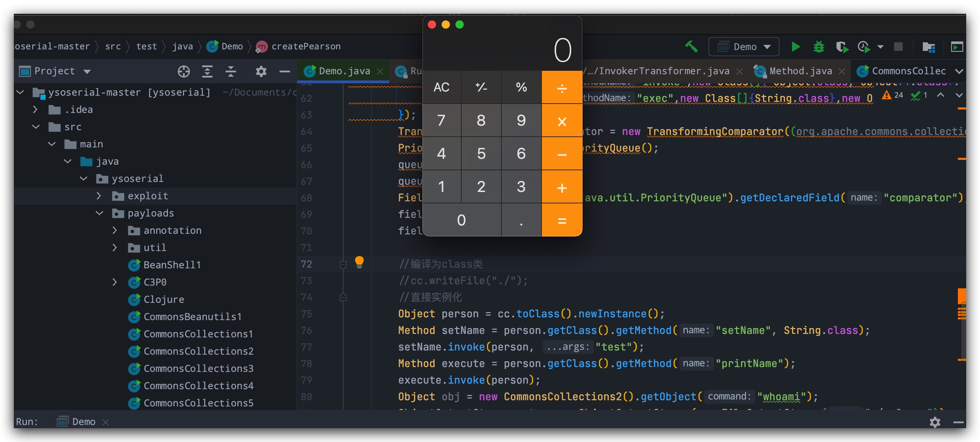This screenshot has height=442, width=980.
Task: Click the plus/minus button in Calculator
Action: coord(481,87)
